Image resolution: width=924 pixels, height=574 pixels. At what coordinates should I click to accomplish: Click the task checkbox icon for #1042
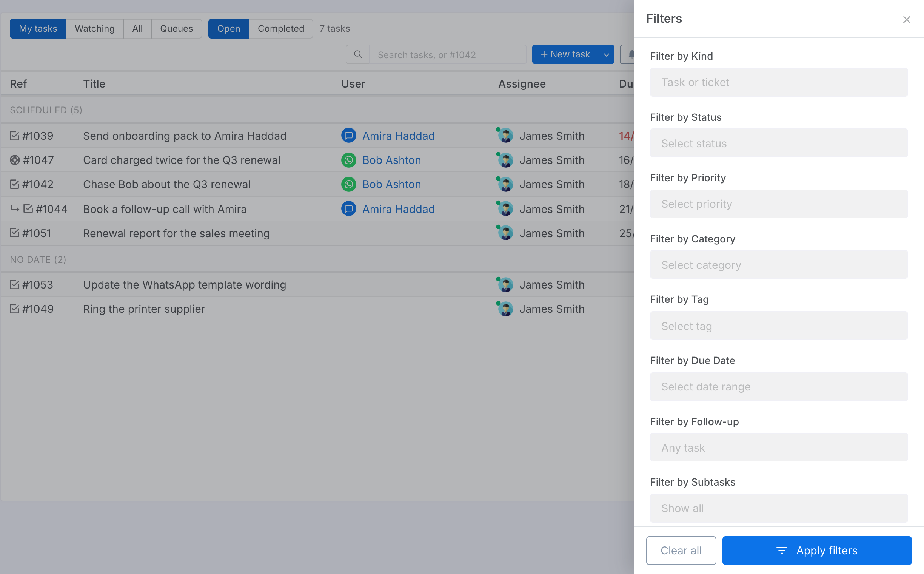click(x=14, y=184)
